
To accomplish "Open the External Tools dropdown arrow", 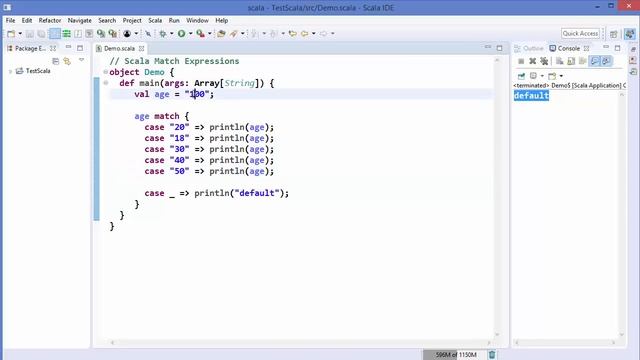I will 210,33.
